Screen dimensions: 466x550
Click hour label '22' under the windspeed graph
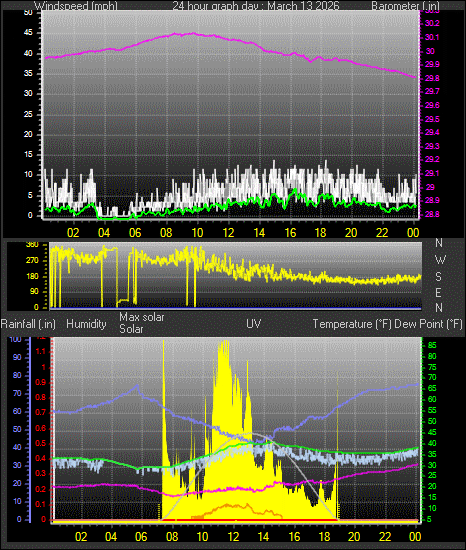382,233
